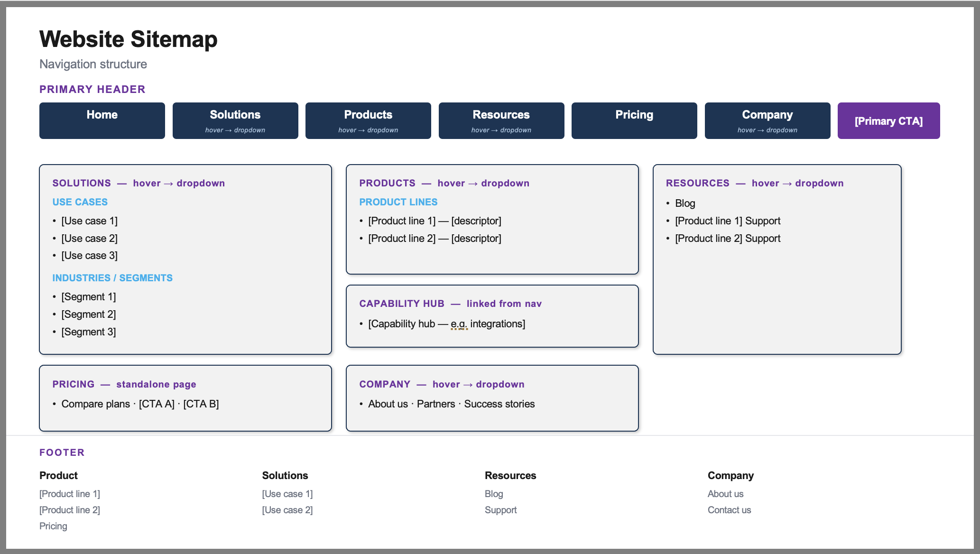Open the footer Contact us link
Screen dimensions: 980x554
pyautogui.click(x=730, y=510)
